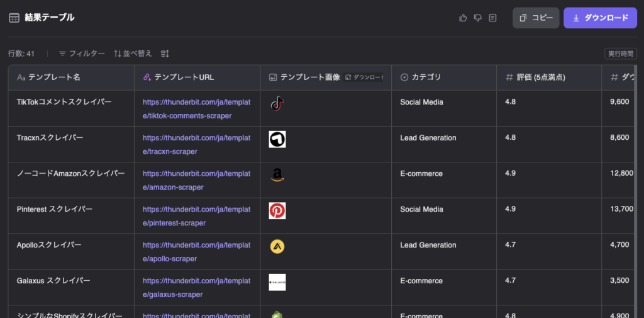Image resolution: width=644 pixels, height=318 pixels.
Task: Click the thumbs up feedback icon
Action: 464,18
